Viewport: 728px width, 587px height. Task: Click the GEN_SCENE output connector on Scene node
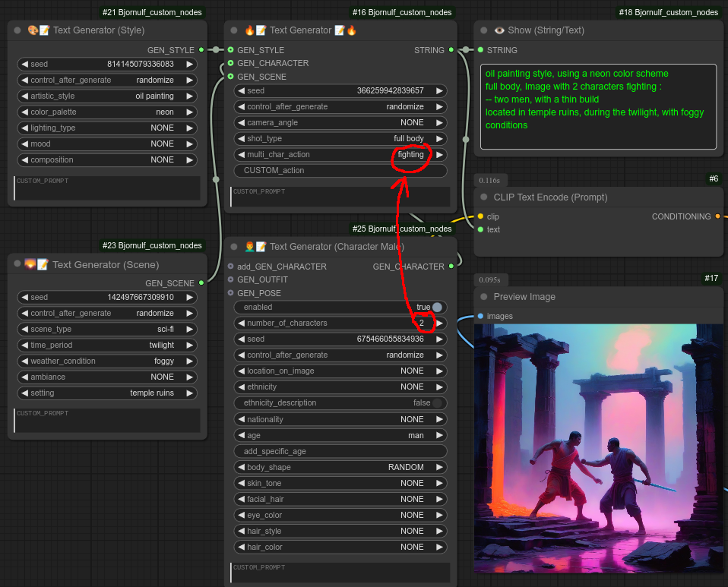201,283
